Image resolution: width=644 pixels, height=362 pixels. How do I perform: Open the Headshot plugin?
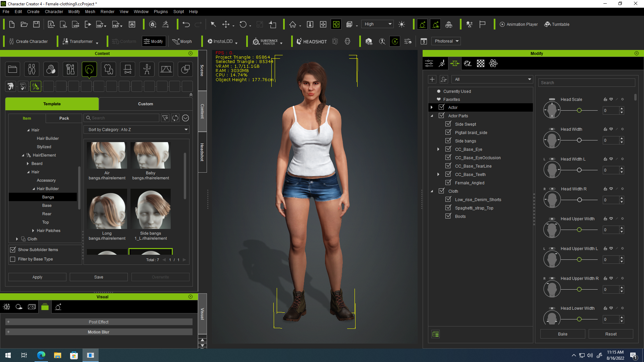tap(312, 41)
